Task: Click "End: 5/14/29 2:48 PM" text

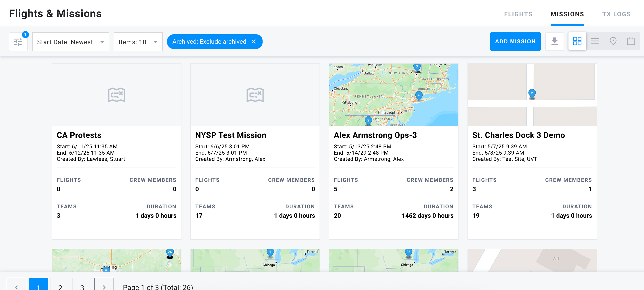Action: click(361, 153)
